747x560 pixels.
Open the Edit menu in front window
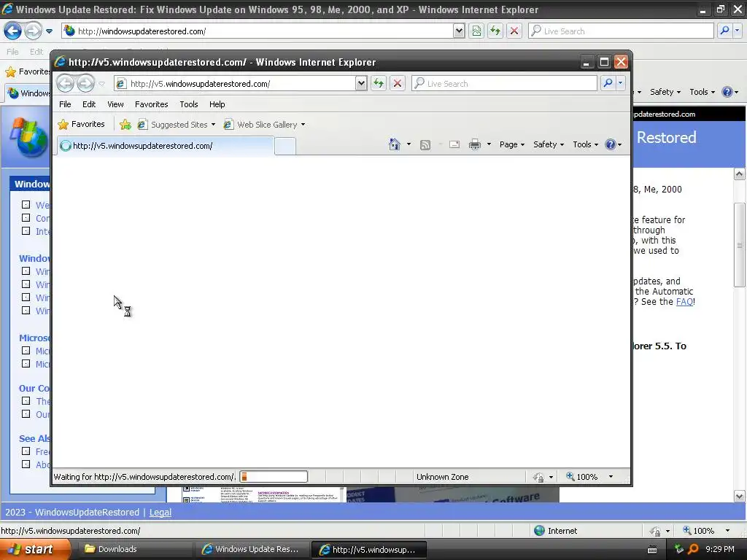click(x=89, y=104)
